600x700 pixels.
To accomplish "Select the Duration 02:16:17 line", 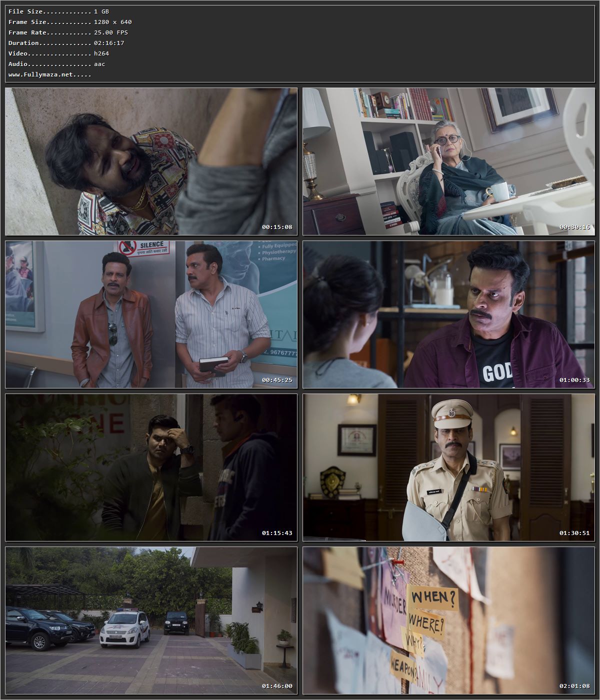I will tap(66, 43).
